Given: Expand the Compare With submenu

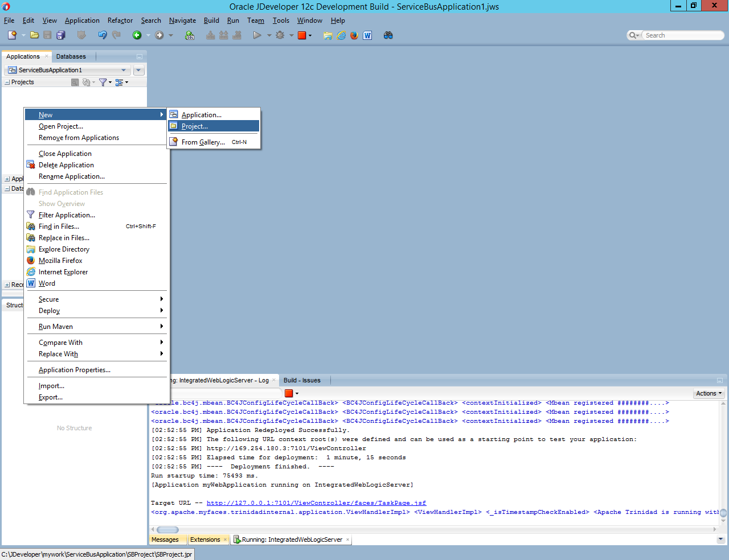Looking at the screenshot, I should (97, 343).
